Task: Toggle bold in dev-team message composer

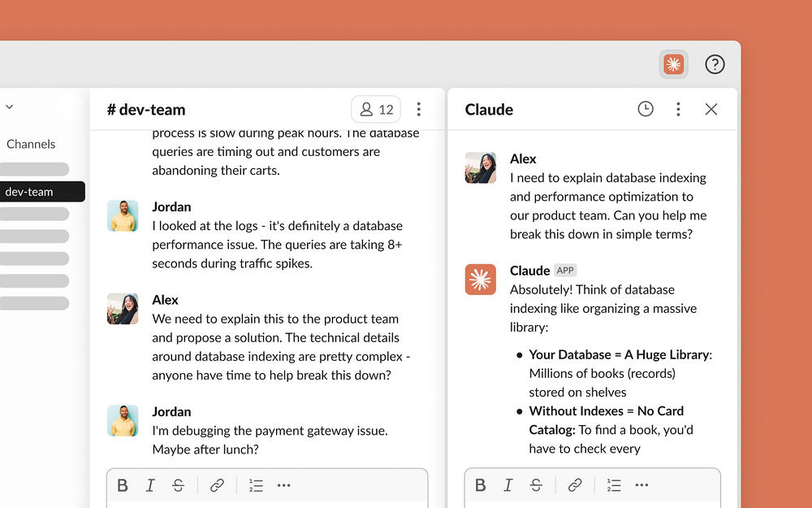Action: 123,485
